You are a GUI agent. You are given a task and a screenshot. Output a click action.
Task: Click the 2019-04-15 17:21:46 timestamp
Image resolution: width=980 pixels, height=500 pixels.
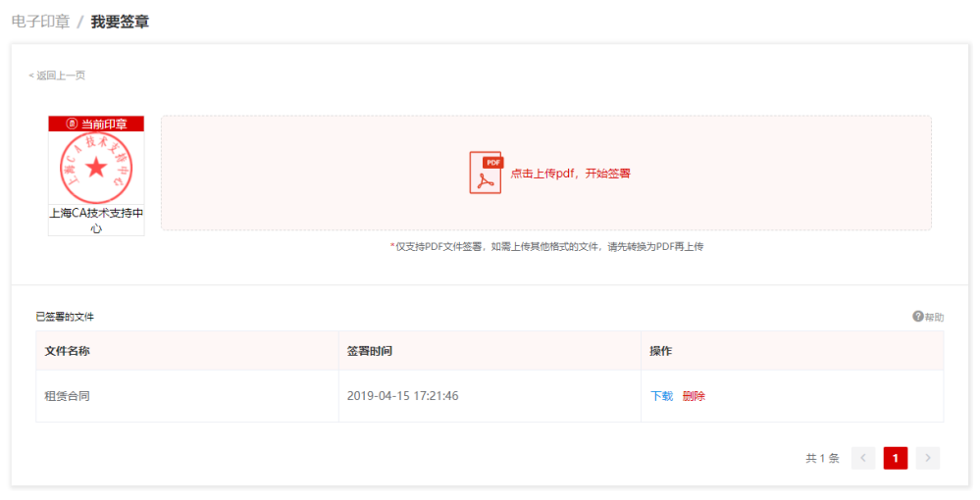(402, 396)
